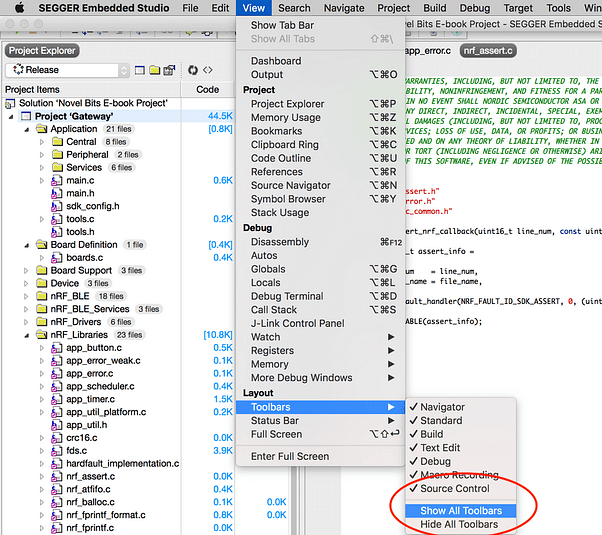
Task: Select Hide All Toolbars
Action: click(460, 524)
